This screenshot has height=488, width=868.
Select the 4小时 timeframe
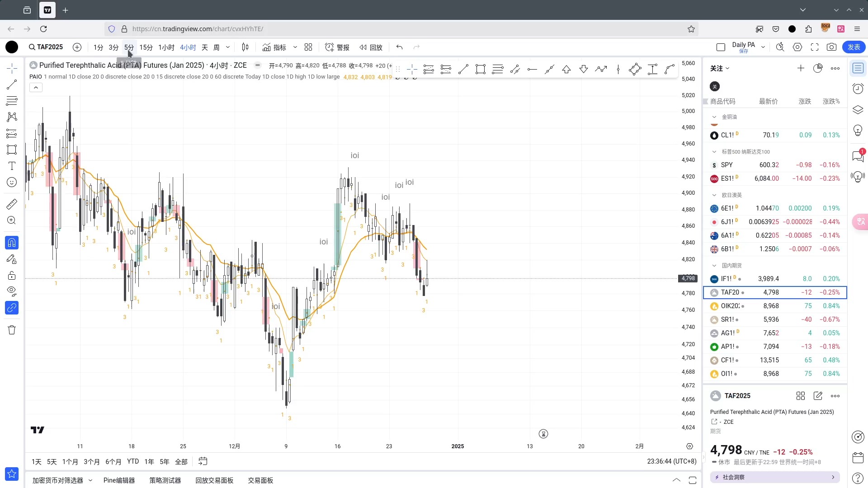point(188,47)
